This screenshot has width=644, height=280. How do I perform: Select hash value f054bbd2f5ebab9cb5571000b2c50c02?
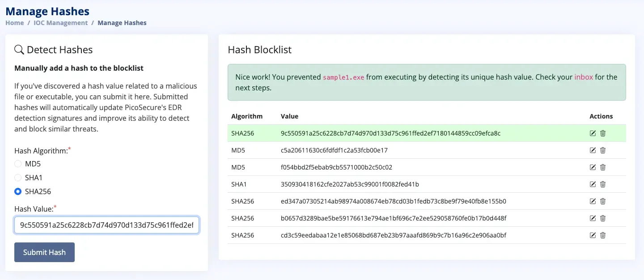coord(336,167)
